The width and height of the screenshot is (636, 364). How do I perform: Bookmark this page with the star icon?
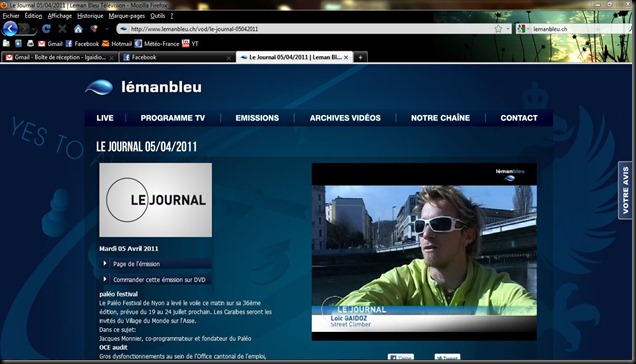tap(498, 29)
